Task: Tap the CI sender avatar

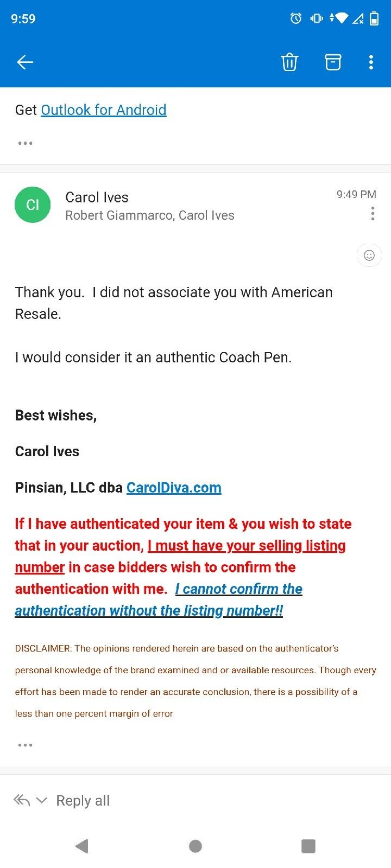Action: click(33, 205)
